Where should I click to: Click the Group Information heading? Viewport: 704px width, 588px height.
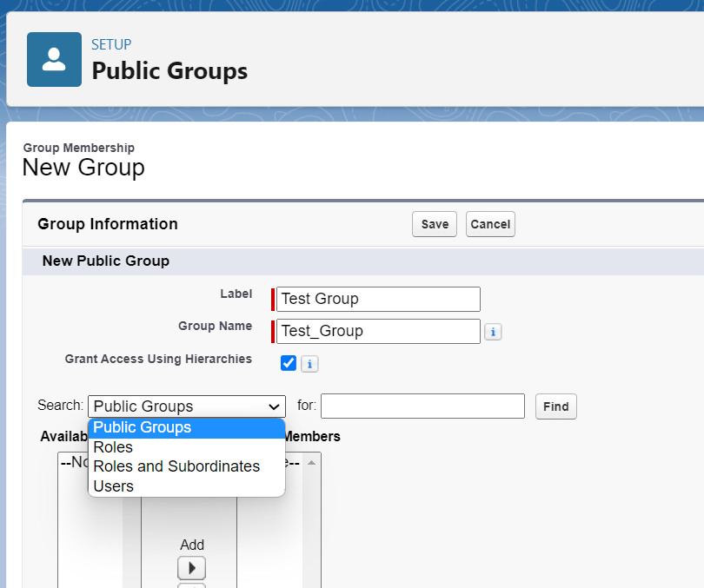click(x=108, y=224)
